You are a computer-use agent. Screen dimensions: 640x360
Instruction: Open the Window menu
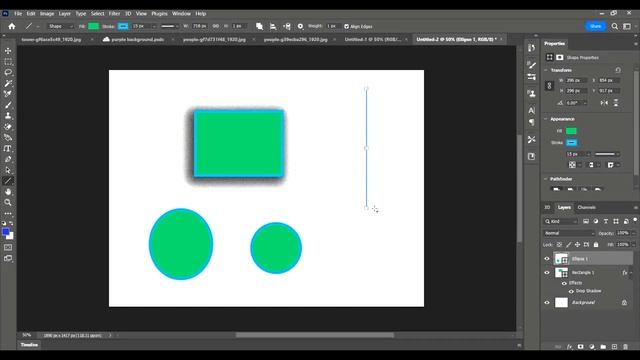coord(181,13)
